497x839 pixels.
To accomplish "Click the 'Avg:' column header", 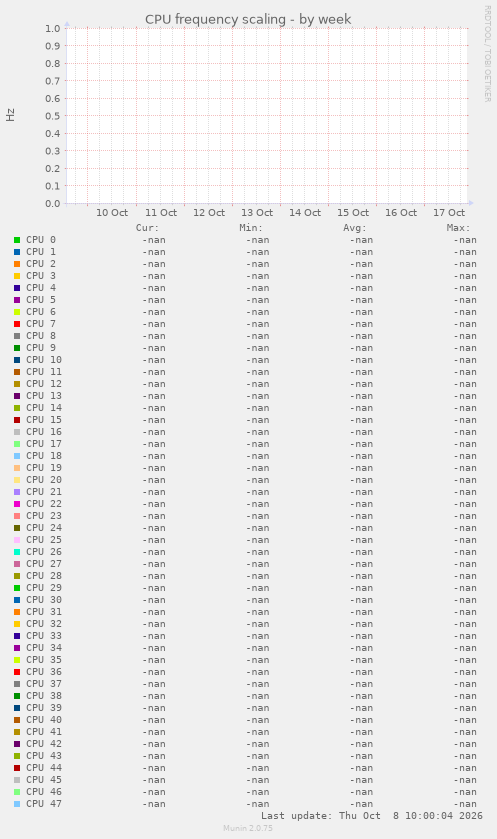I will 355,228.
